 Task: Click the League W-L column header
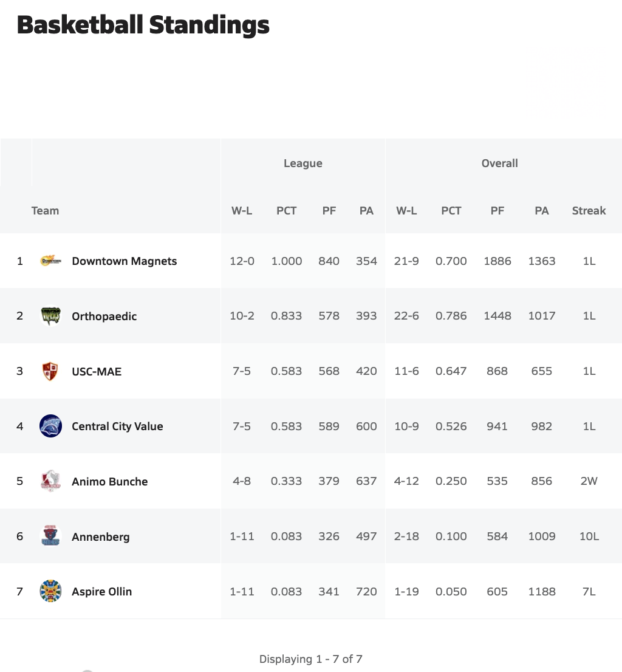point(242,211)
